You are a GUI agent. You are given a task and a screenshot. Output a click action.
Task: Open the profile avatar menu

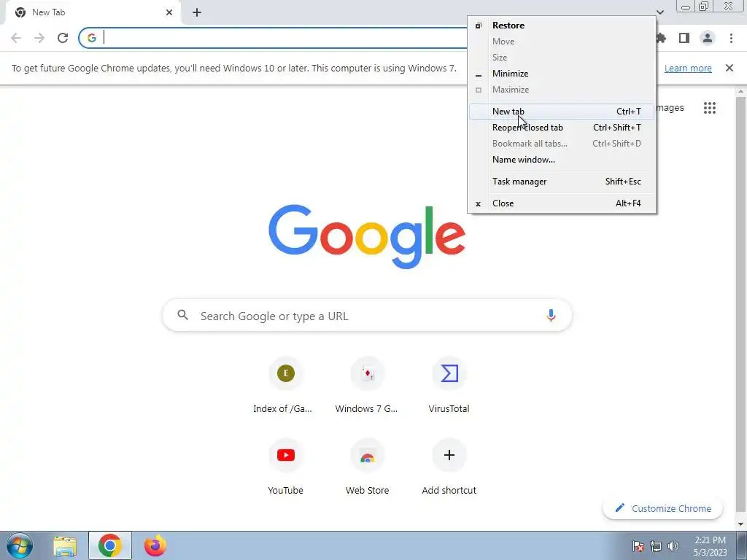coord(708,38)
